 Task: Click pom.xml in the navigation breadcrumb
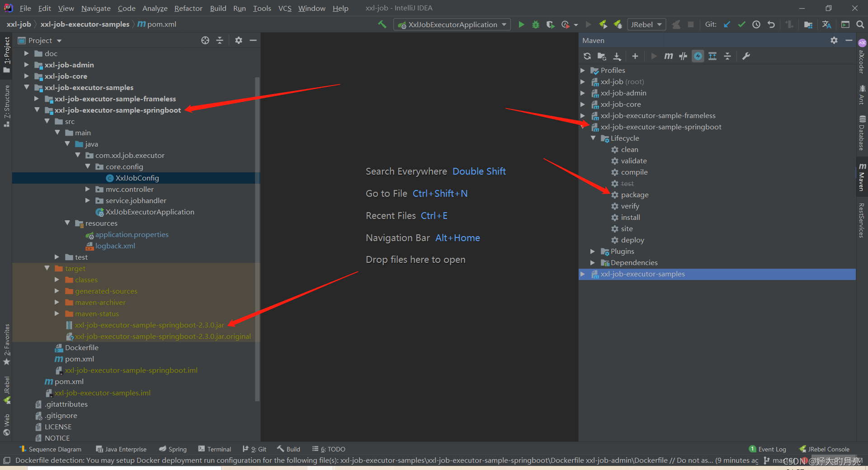click(157, 24)
